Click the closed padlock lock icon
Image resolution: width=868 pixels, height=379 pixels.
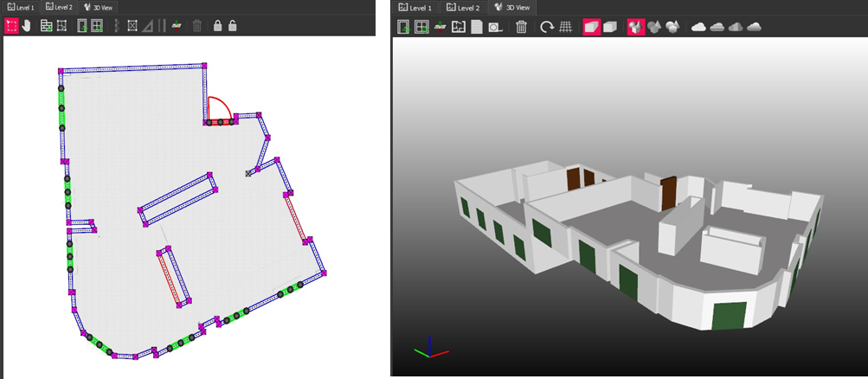coord(217,26)
